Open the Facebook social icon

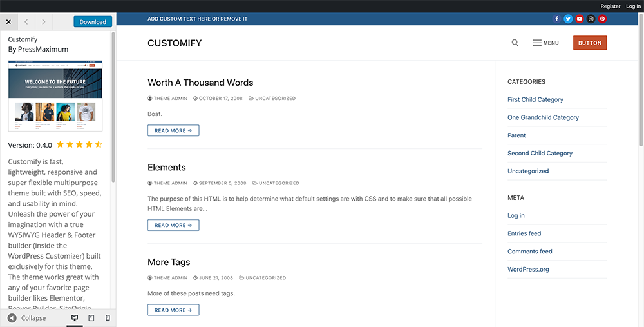pos(557,19)
